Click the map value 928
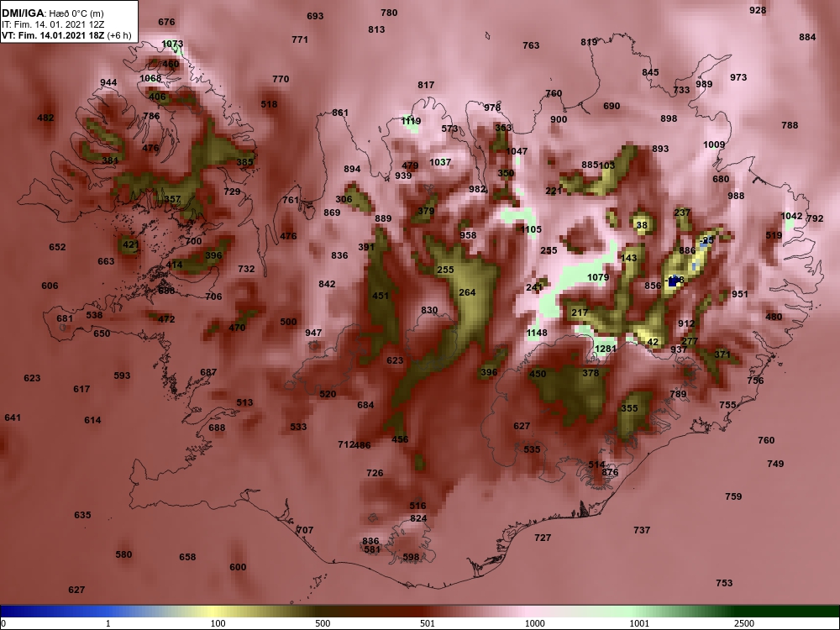 pos(758,10)
